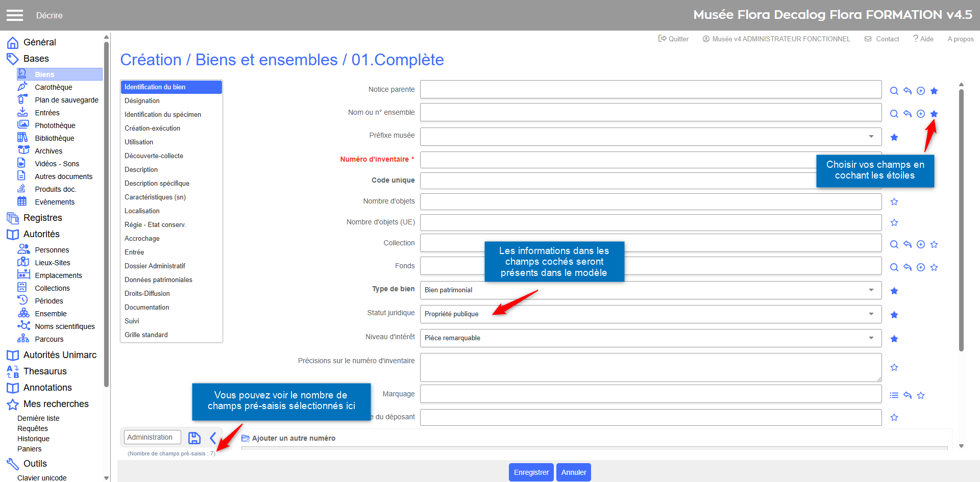Click the save diskette icon beside Administration
The image size is (980, 482).
[194, 438]
